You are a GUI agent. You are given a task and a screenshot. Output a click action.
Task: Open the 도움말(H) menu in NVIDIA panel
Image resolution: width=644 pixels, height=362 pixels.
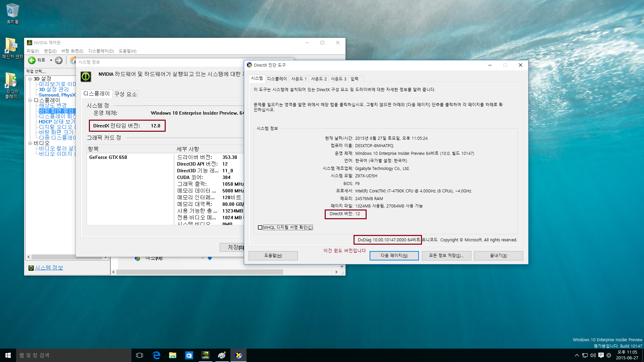(127, 51)
